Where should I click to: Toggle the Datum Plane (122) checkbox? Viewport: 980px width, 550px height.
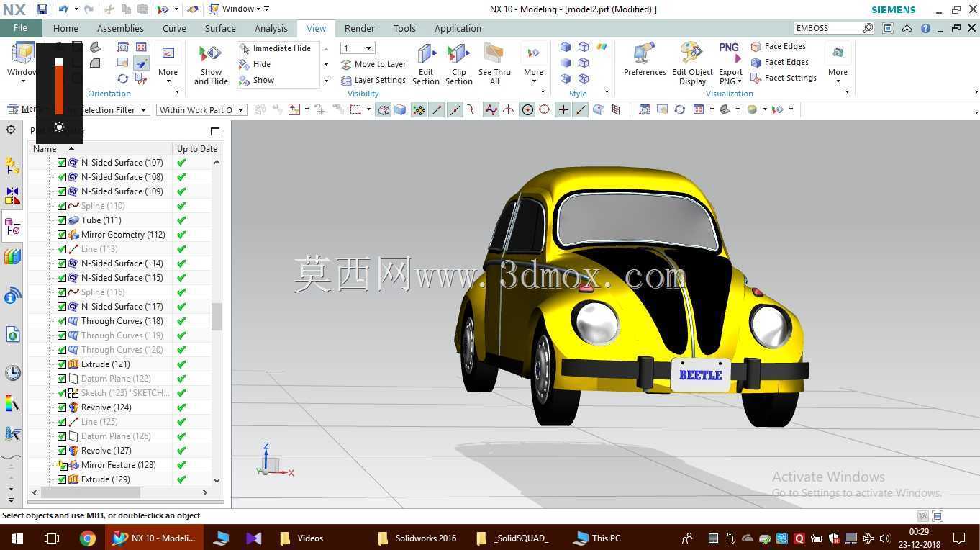pyautogui.click(x=62, y=379)
